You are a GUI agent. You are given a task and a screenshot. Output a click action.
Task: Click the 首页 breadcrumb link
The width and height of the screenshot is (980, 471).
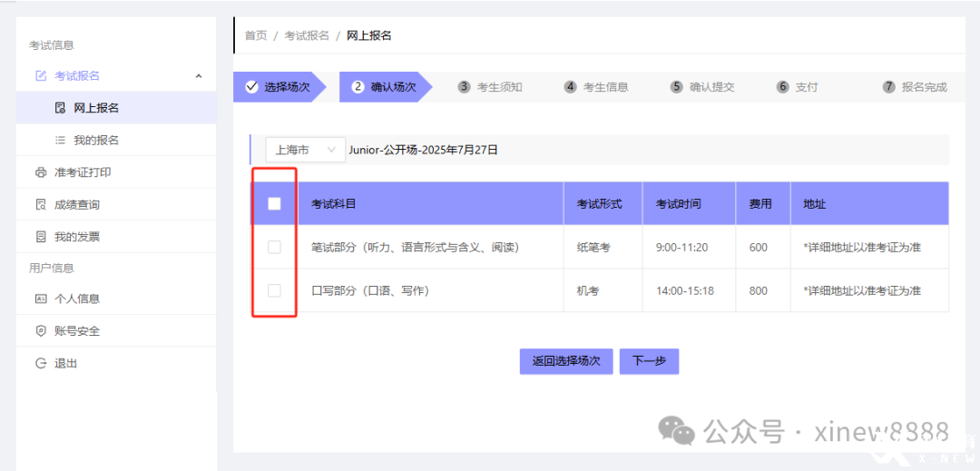tap(256, 35)
